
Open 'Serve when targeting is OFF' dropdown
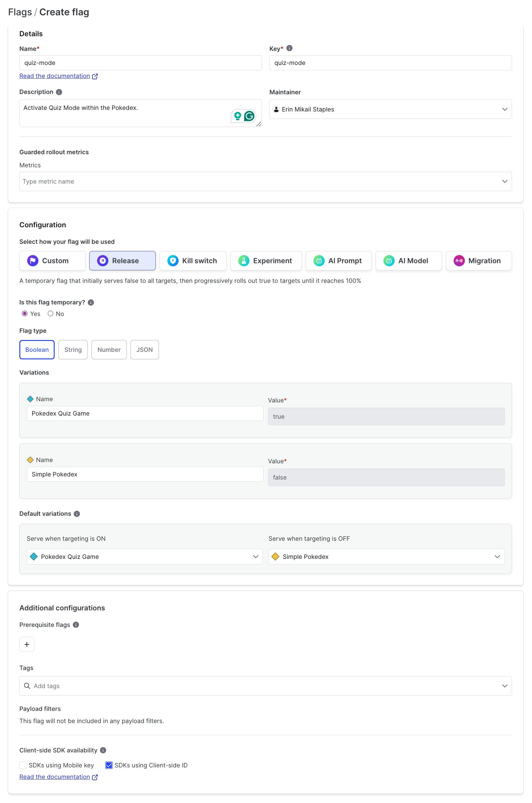[x=386, y=557]
